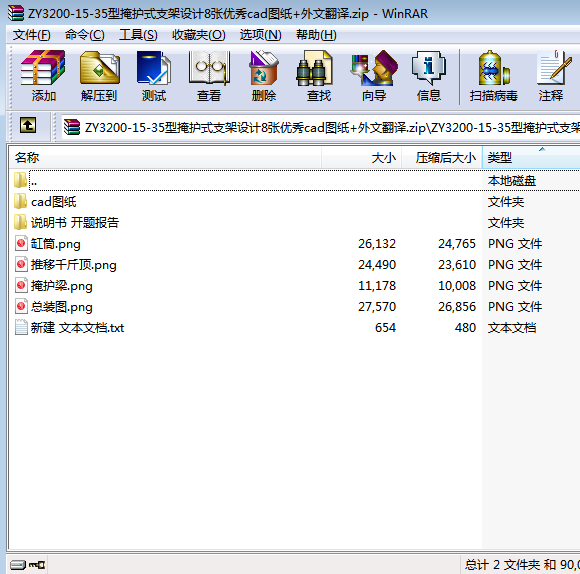The height and width of the screenshot is (574, 580).
Task: Go up one folder level arrow
Action: pos(28,125)
